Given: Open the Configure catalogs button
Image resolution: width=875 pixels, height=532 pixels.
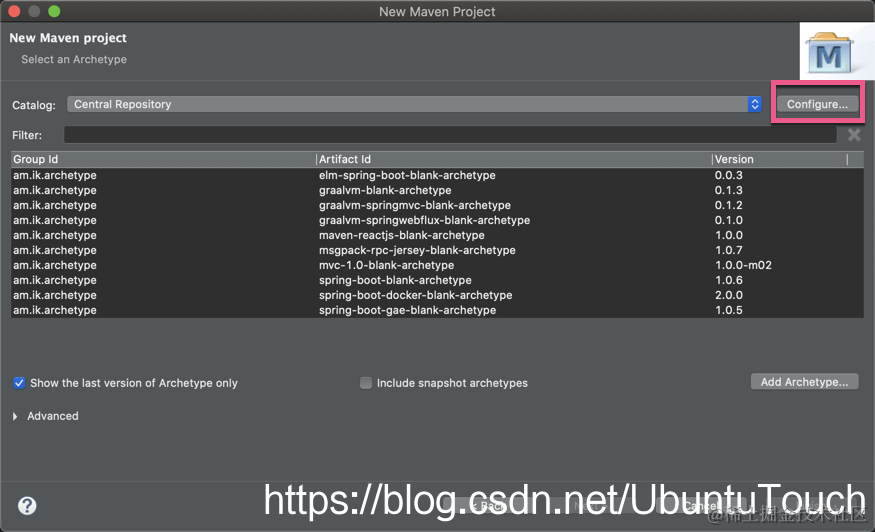Looking at the screenshot, I should pyautogui.click(x=818, y=104).
